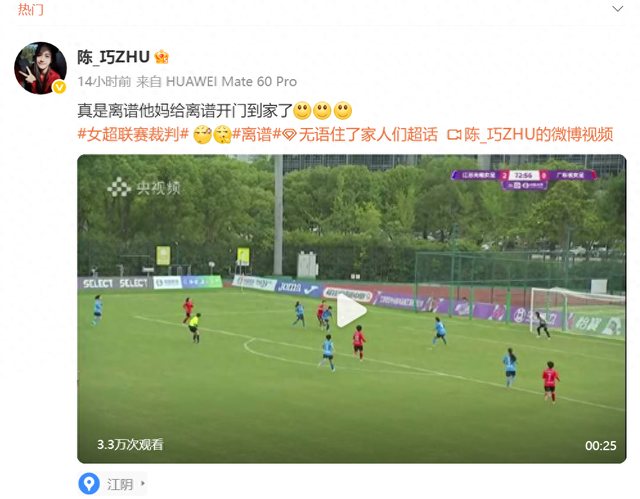Viewport: 640px width, 499px height.
Task: Play the football match video
Action: (x=351, y=309)
